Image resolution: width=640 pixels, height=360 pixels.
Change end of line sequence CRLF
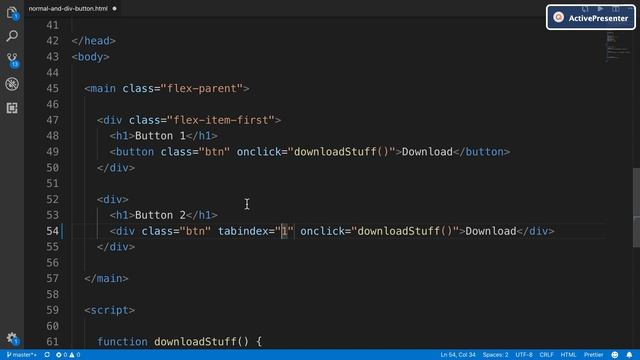546,355
